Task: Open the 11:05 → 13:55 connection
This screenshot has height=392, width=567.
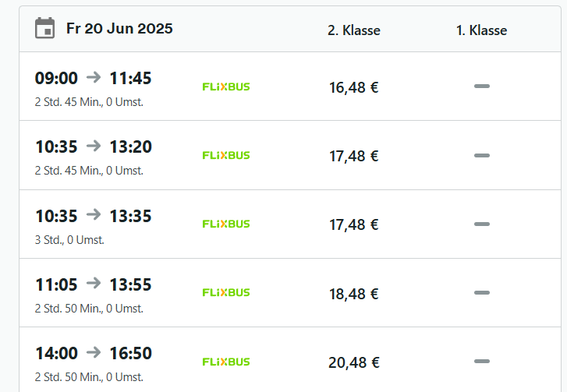Action: click(93, 284)
